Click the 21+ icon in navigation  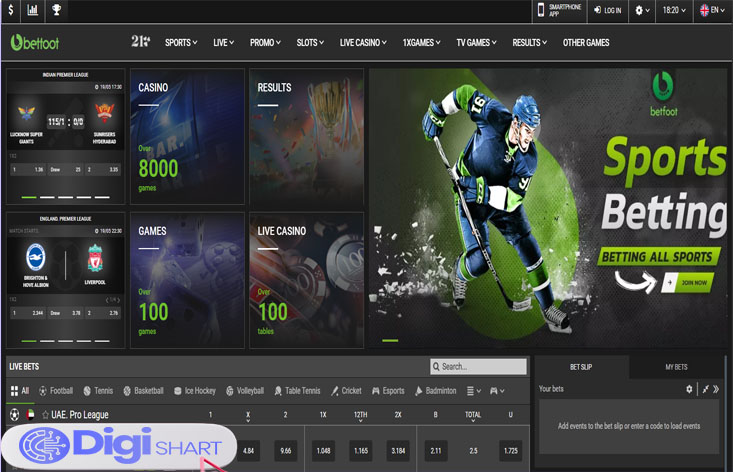(x=140, y=42)
